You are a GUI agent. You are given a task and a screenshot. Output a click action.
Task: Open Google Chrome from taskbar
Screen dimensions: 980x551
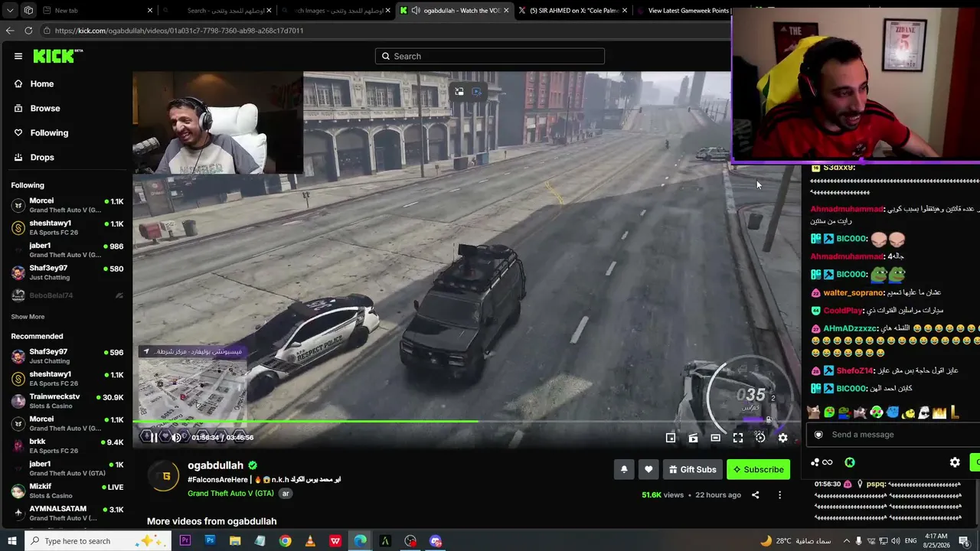(285, 541)
